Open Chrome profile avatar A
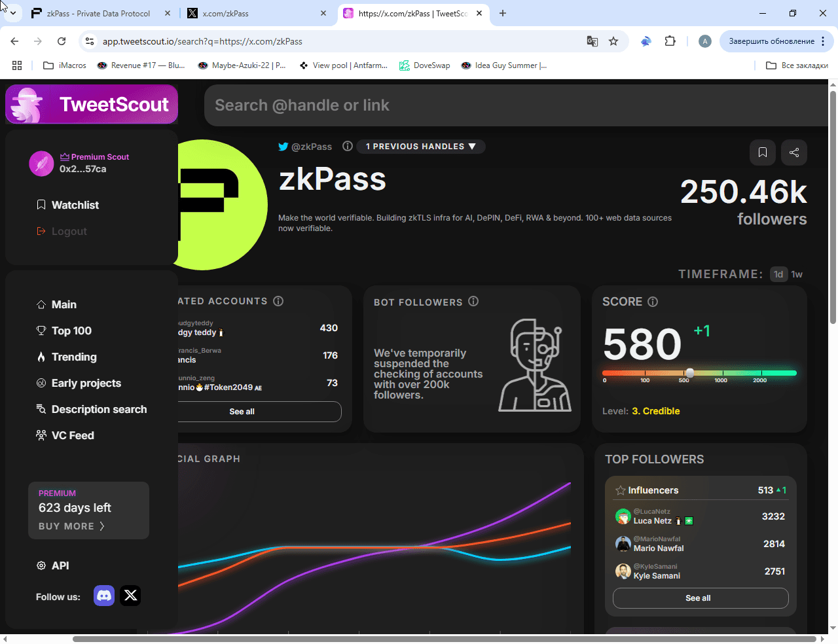Image resolution: width=838 pixels, height=644 pixels. [705, 41]
